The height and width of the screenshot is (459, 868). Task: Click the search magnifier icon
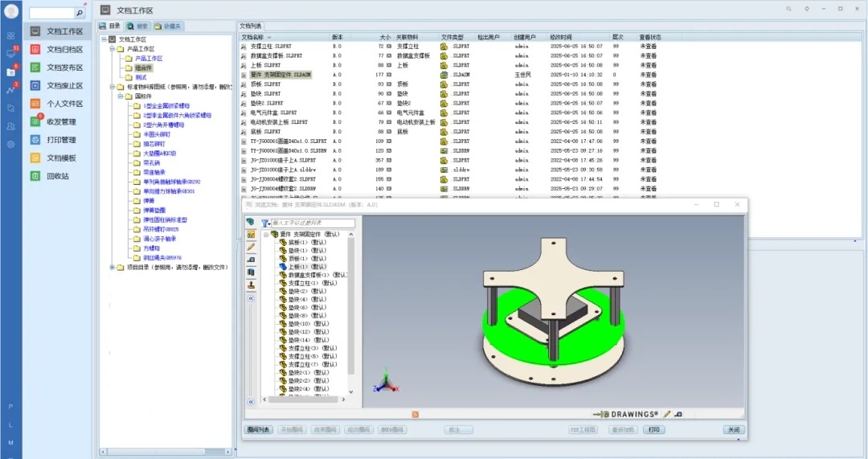tap(79, 14)
